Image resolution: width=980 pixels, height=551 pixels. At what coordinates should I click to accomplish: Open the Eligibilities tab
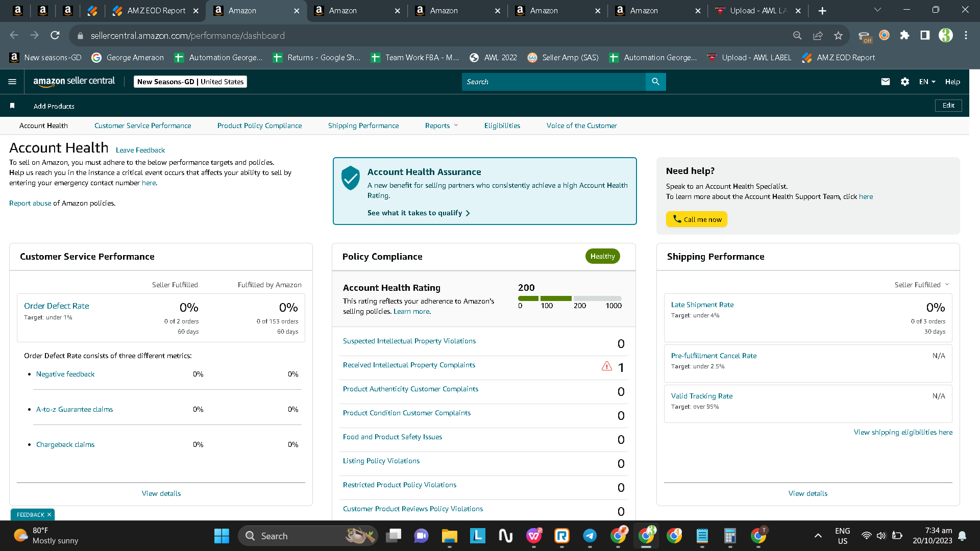coord(502,126)
